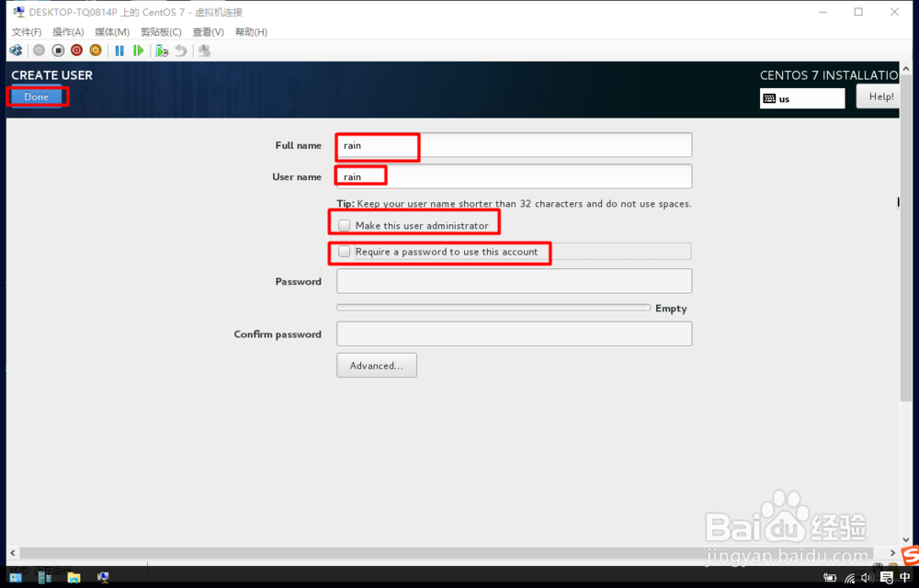
Task: Reset the virtual machine
Action: (x=139, y=50)
